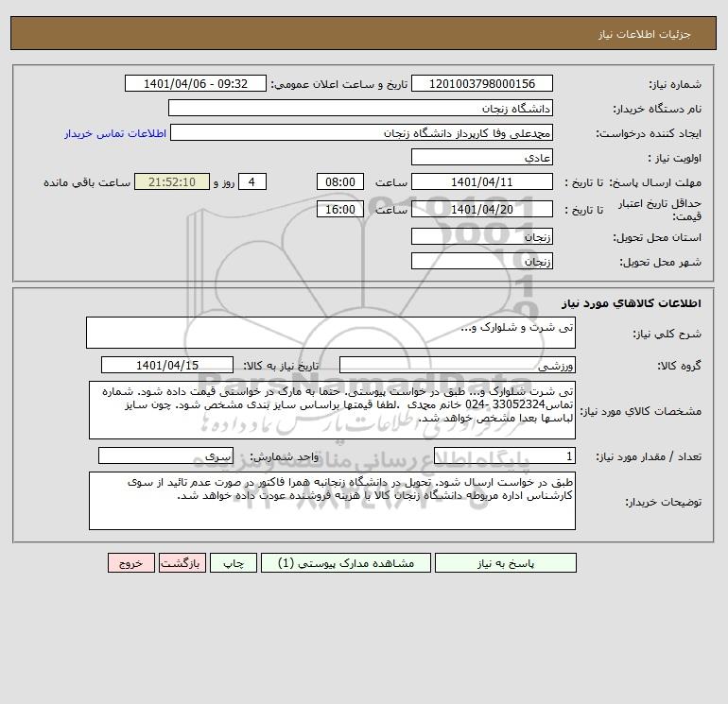Click the توضیحات خریدار label
The height and width of the screenshot is (704, 728).
tap(664, 502)
